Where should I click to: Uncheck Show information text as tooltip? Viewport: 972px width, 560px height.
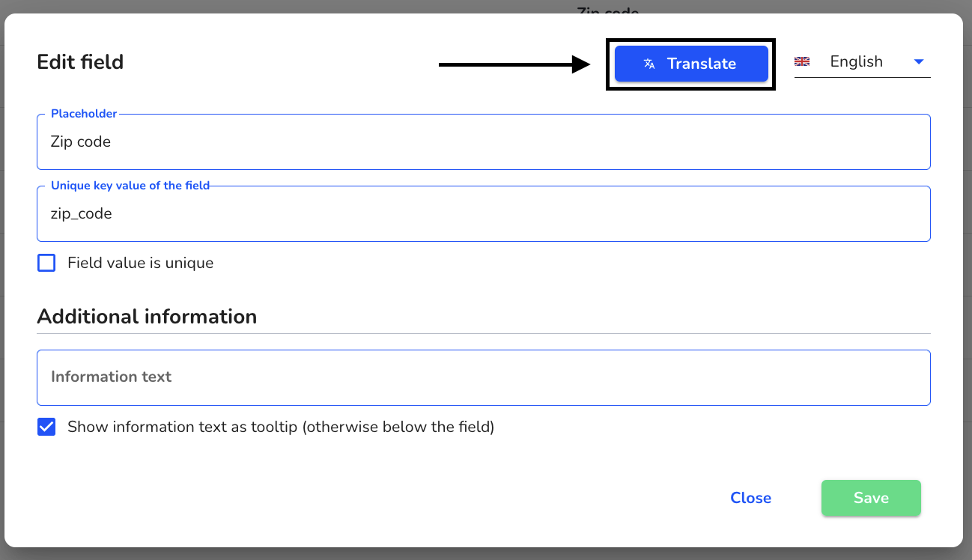(46, 427)
